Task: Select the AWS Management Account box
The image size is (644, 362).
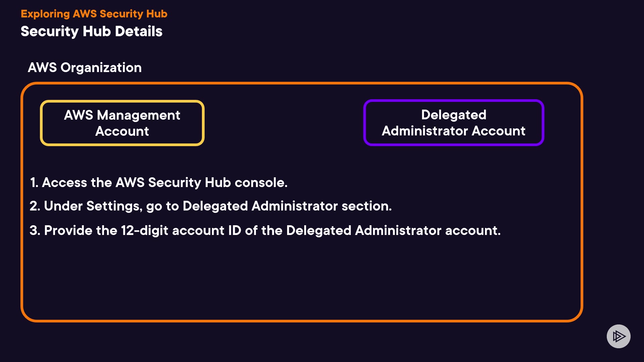Action: 122,123
